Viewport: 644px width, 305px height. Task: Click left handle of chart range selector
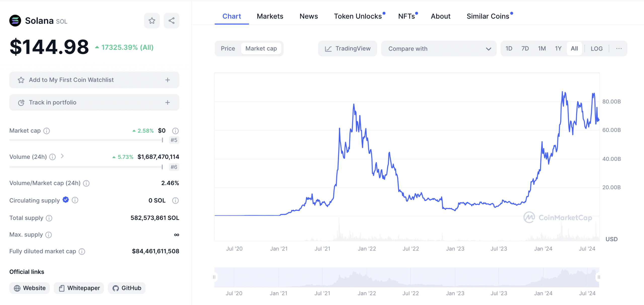tap(214, 277)
